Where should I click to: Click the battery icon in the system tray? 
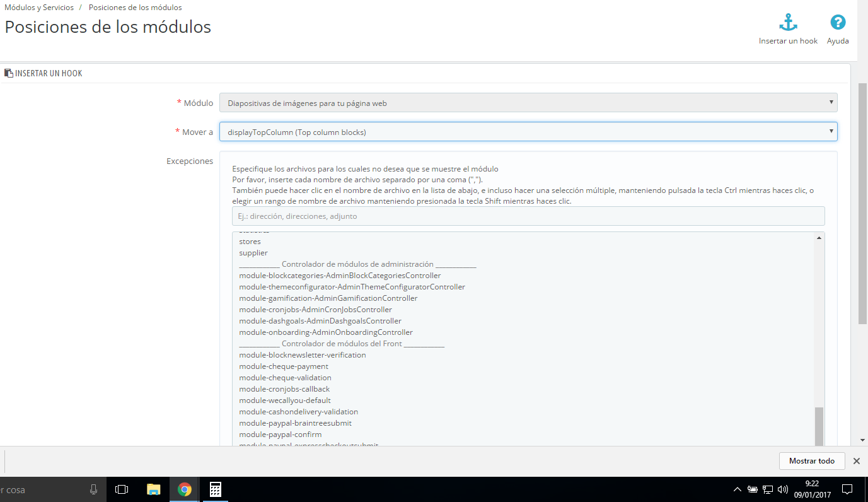(x=753, y=489)
